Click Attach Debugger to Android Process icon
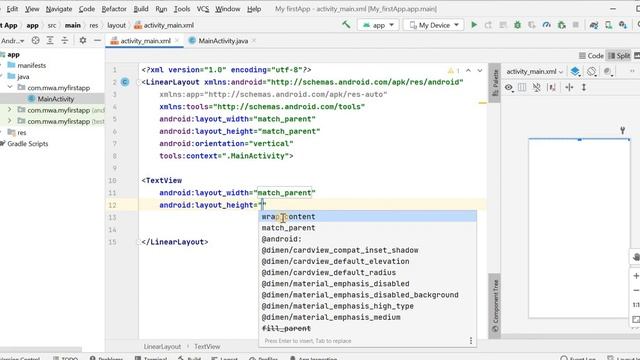Image resolution: width=640 pixels, height=360 pixels. [x=562, y=25]
